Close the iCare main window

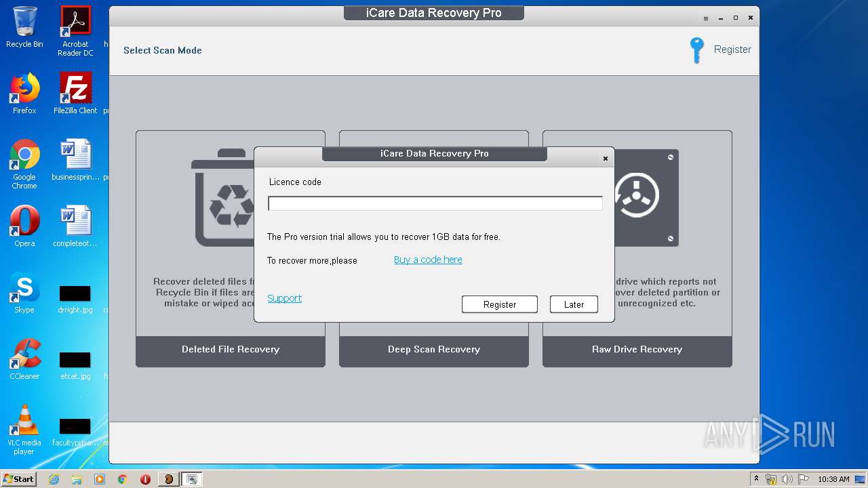click(751, 18)
